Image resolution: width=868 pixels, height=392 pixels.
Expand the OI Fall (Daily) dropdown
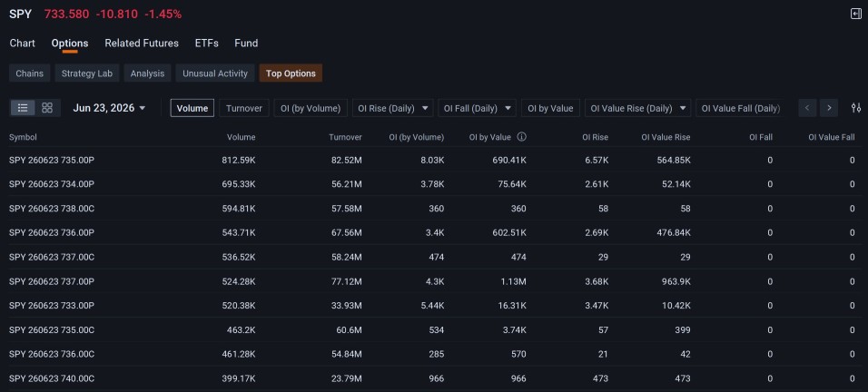pos(477,108)
